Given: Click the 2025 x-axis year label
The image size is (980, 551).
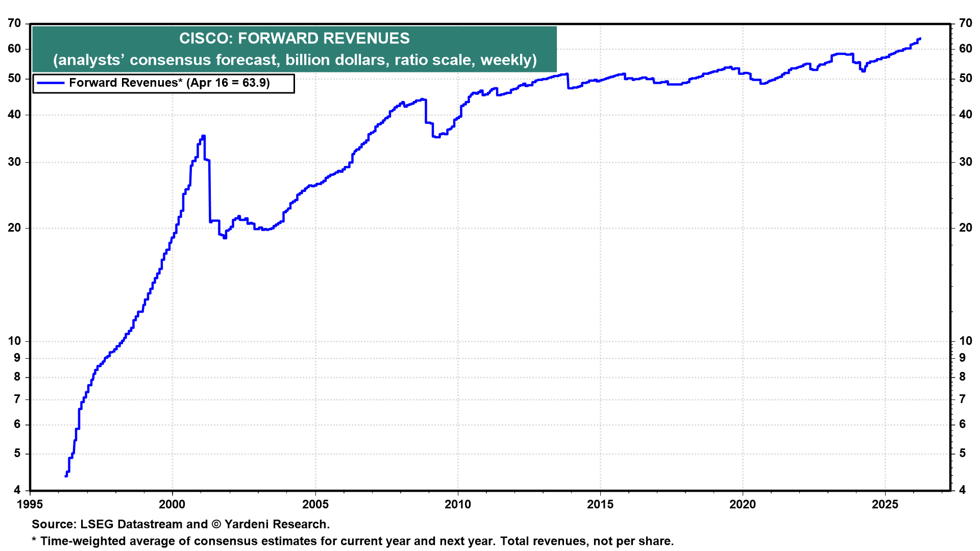Looking at the screenshot, I should coord(885,505).
